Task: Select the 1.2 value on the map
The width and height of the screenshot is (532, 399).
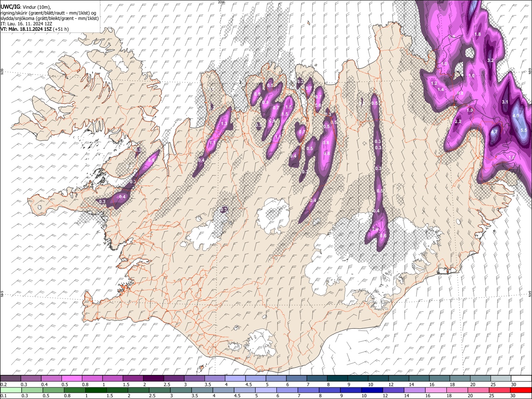Action: point(434,84)
